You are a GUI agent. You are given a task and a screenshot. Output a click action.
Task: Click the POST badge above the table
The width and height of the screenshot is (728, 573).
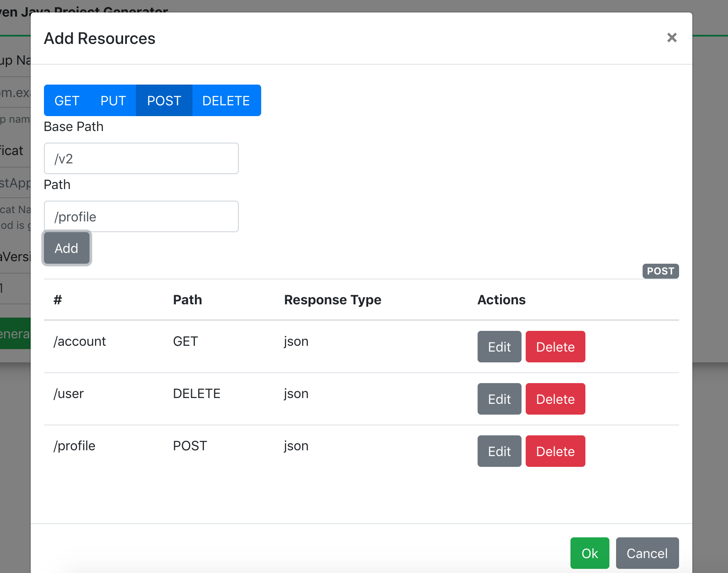(660, 271)
